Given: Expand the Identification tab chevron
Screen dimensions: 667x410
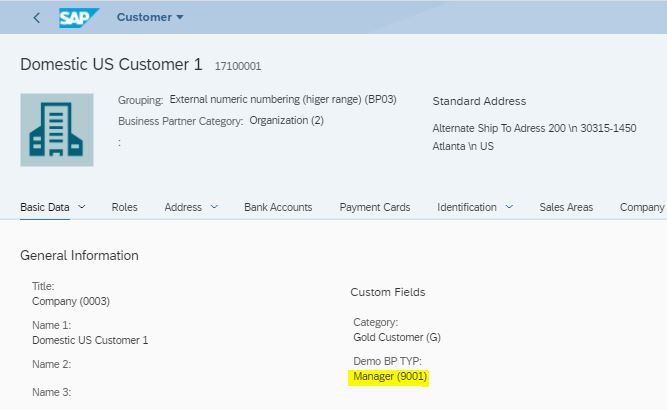Looking at the screenshot, I should pyautogui.click(x=509, y=207).
